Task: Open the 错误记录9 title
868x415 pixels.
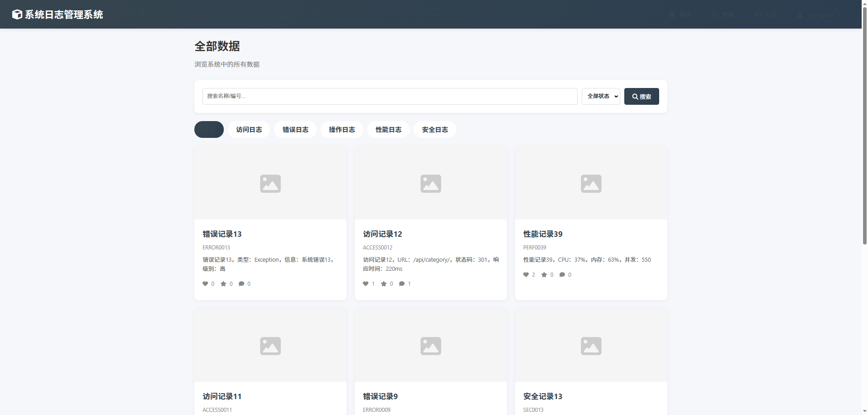Action: [381, 396]
